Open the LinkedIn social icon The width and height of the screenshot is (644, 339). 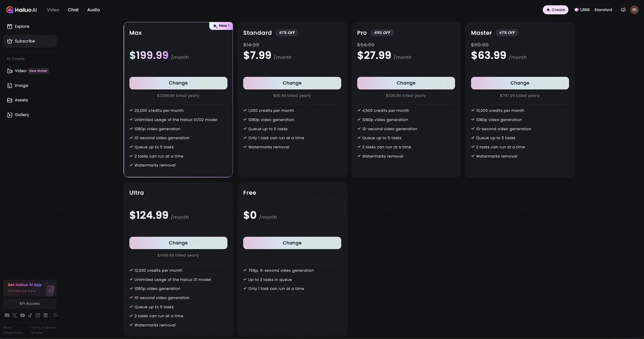(46, 315)
